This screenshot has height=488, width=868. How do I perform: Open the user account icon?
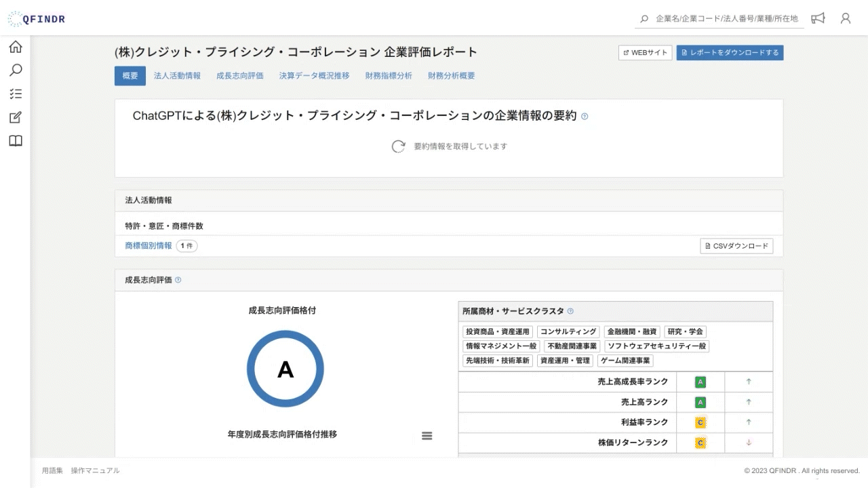click(x=846, y=18)
